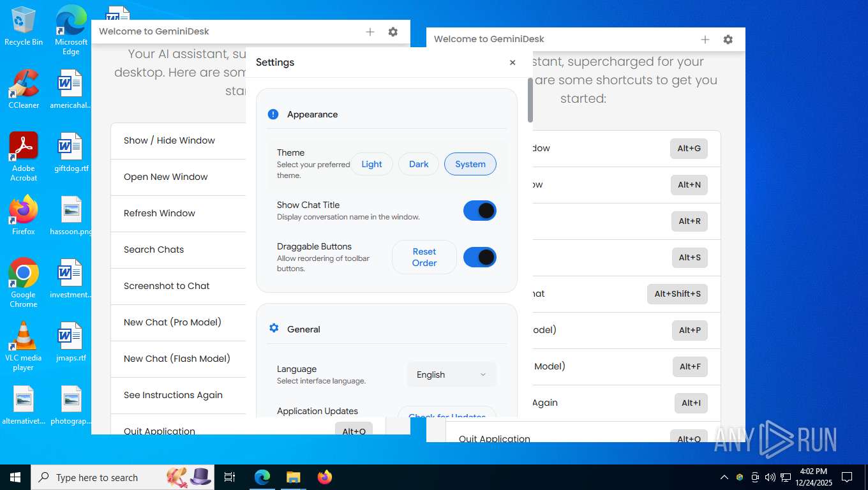
Task: Open Firefox desktop shortcut
Action: (x=24, y=216)
